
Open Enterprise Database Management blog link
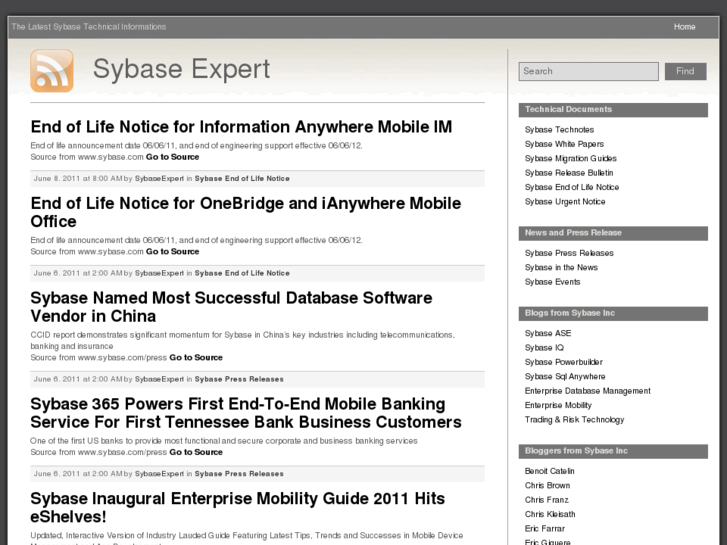pos(587,391)
